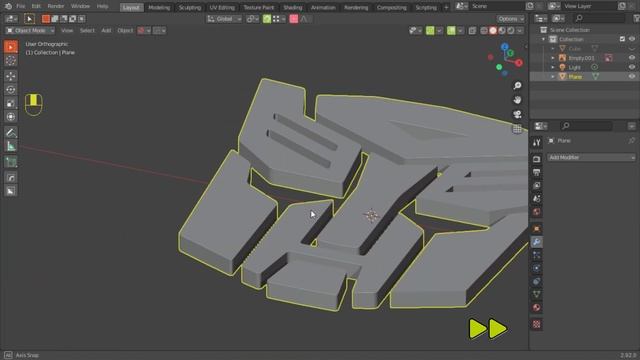
Task: Open viewport shading options dropdown
Action: (x=520, y=31)
